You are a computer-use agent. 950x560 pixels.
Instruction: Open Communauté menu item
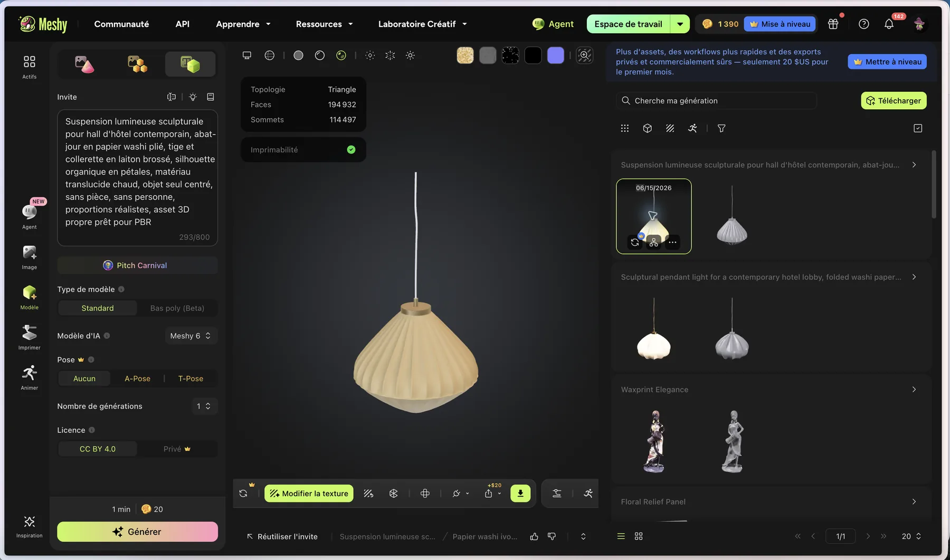(x=121, y=24)
